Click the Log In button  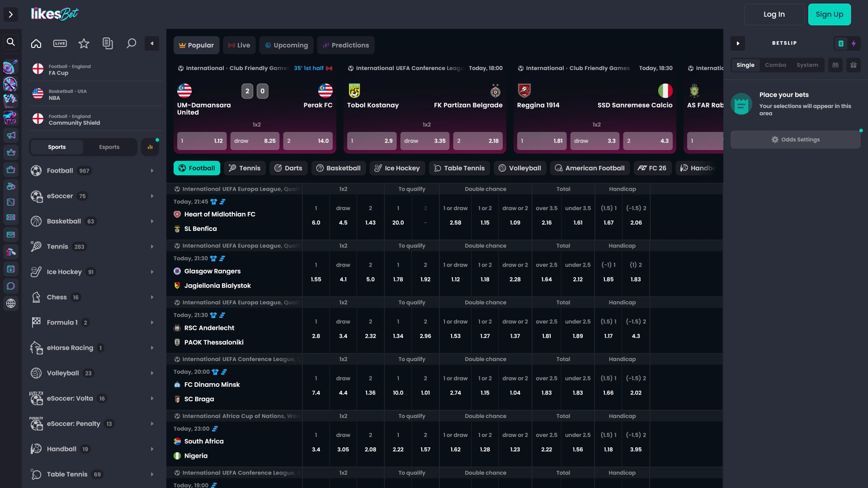(x=774, y=14)
